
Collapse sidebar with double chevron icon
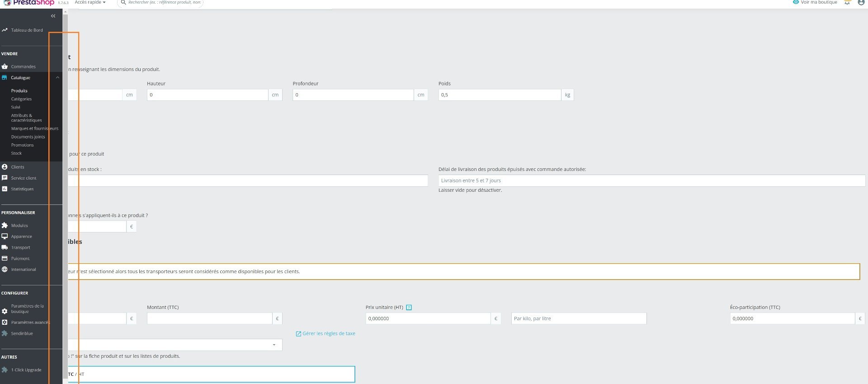pyautogui.click(x=53, y=16)
